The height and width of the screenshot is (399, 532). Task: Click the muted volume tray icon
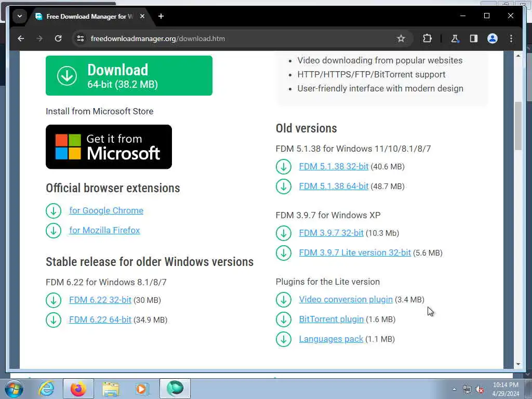coord(480,390)
